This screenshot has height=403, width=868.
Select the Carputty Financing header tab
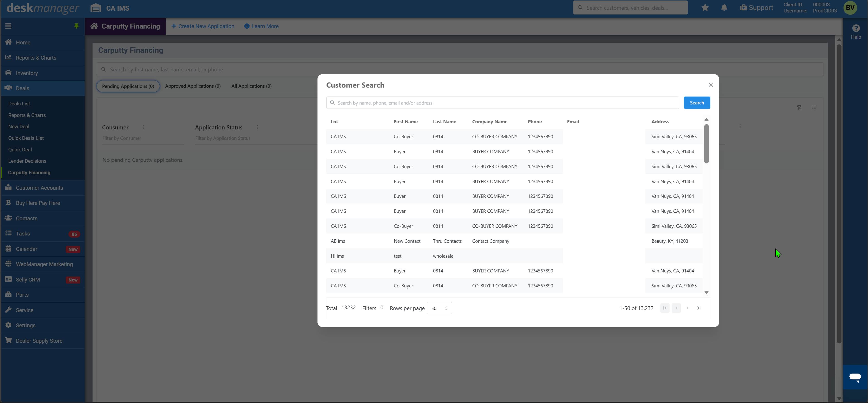125,26
